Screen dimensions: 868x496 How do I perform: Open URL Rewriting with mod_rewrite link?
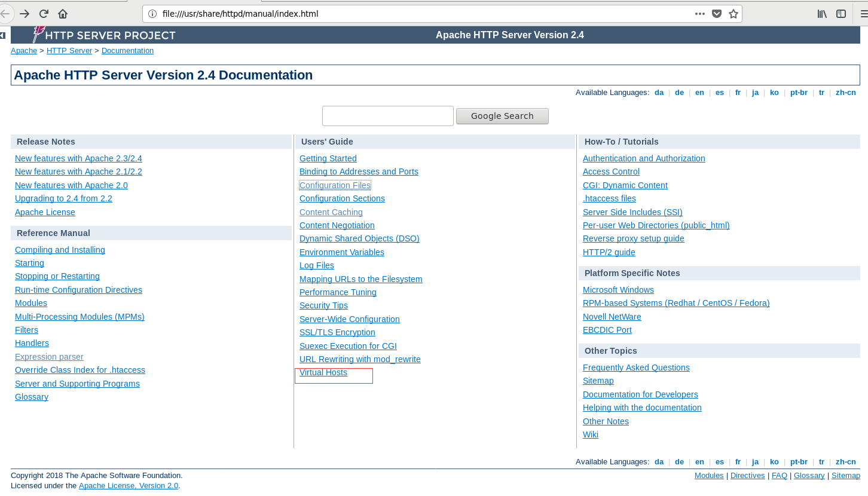pyautogui.click(x=360, y=359)
